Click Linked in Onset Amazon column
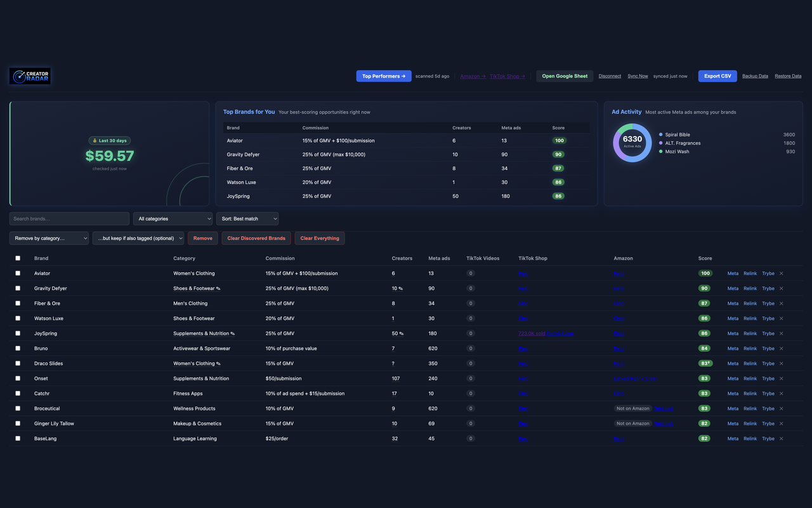This screenshot has height=508, width=812. 621,378
